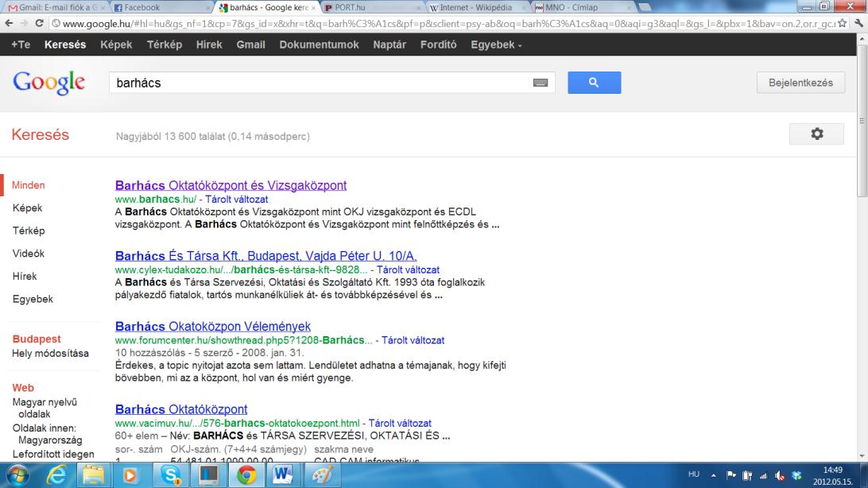This screenshot has height=488, width=868.
Task: Open Paint from the taskbar
Action: coord(322,475)
